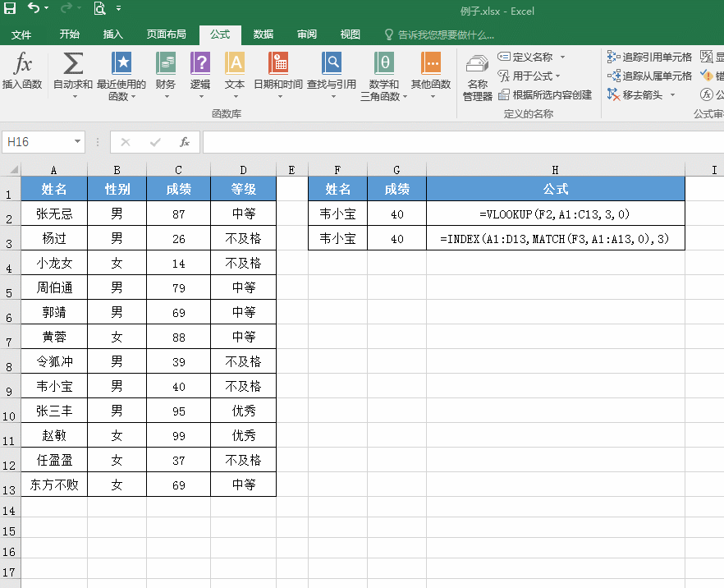Click the Save icon in quick access toolbar
This screenshot has height=588, width=724.
[x=10, y=8]
